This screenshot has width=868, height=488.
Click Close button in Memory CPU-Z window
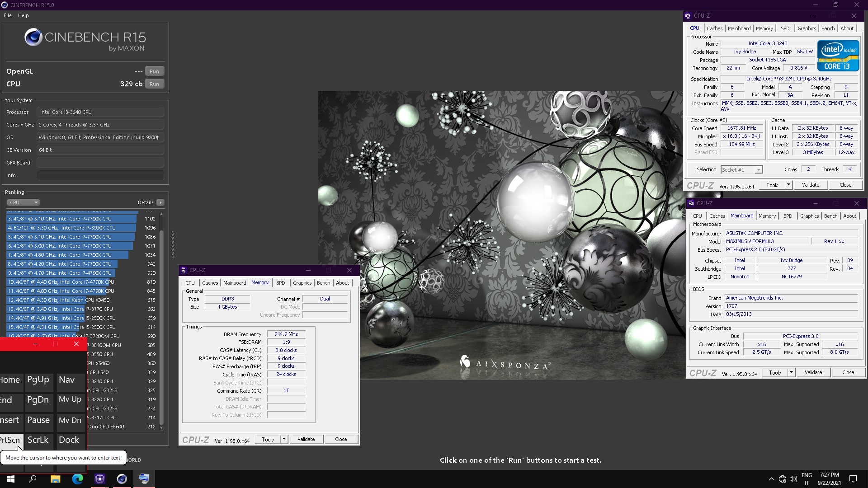341,439
